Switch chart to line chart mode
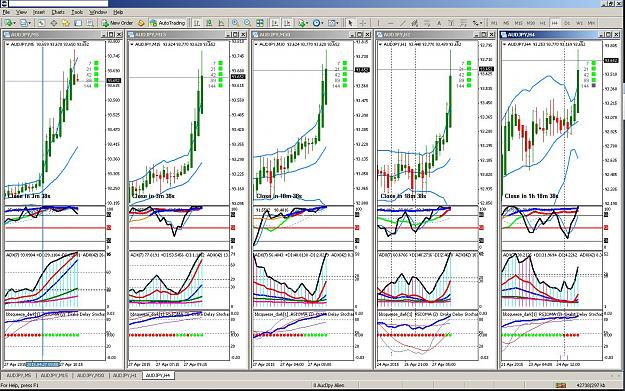The image size is (625, 391). 221,23
